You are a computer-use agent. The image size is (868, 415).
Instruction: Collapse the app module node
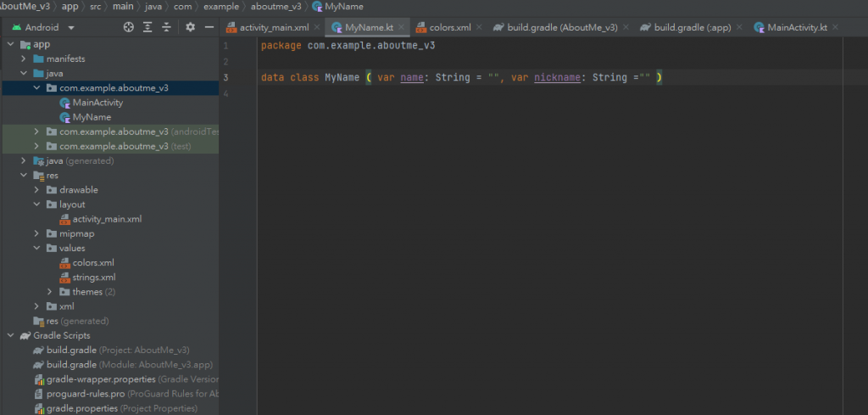[10, 44]
